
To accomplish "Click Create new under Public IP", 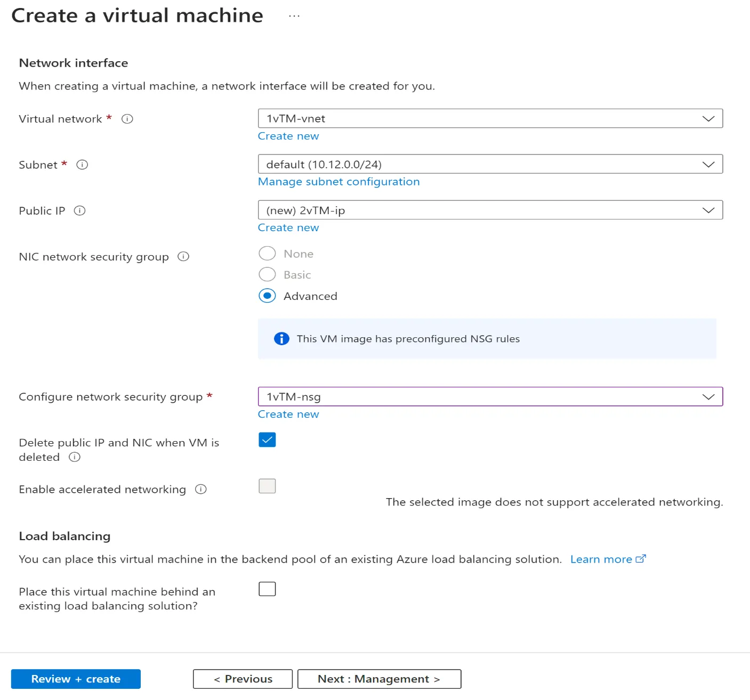I will click(288, 227).
